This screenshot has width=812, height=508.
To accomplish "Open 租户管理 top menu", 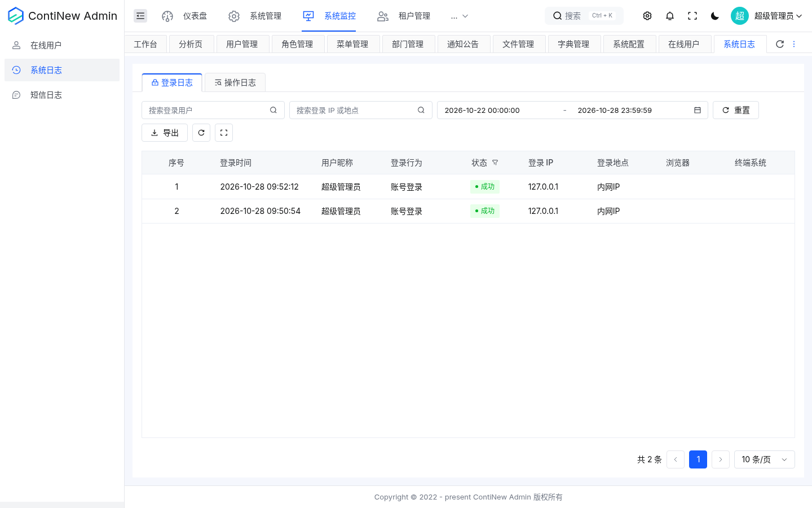I will [x=404, y=16].
